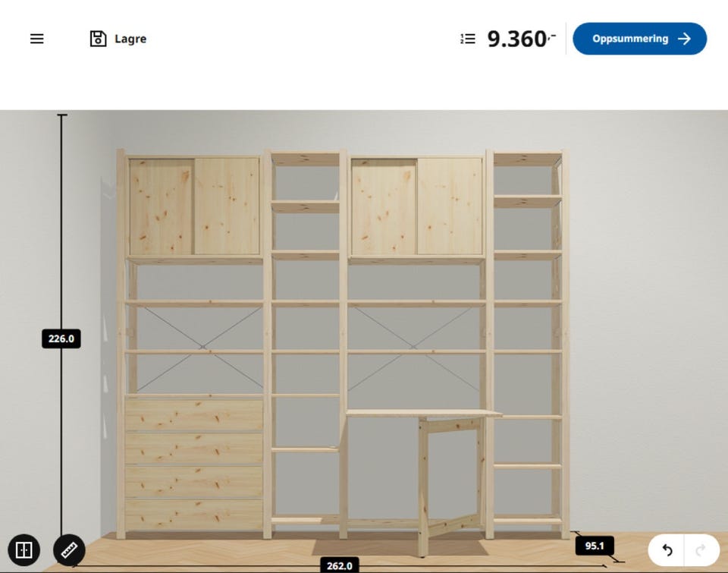Select the left upper cabinet with doors
Screen dimensions: 728x573
pos(194,206)
